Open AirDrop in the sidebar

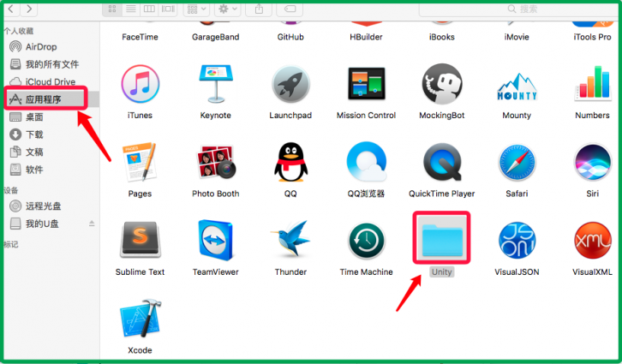coord(41,47)
